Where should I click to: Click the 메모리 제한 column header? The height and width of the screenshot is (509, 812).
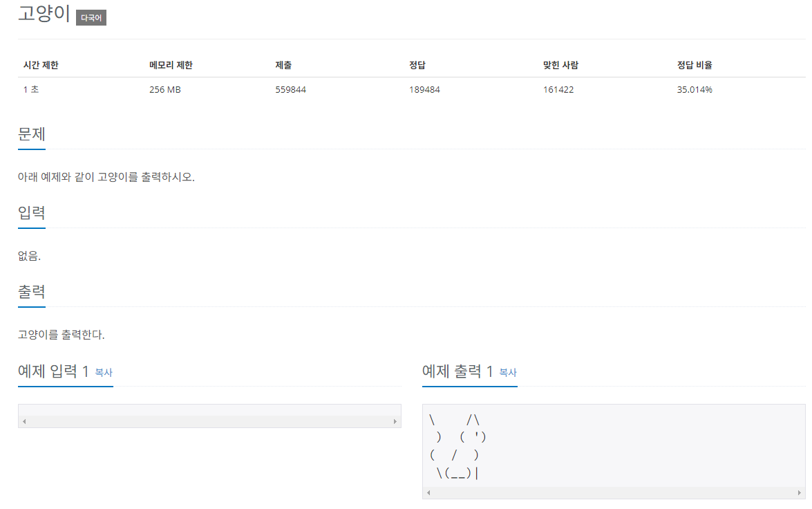(171, 65)
